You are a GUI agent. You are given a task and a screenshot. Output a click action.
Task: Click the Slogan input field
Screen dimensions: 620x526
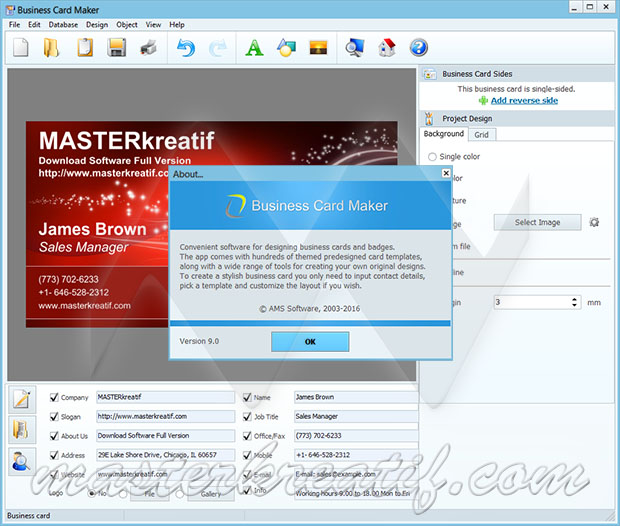click(165, 416)
